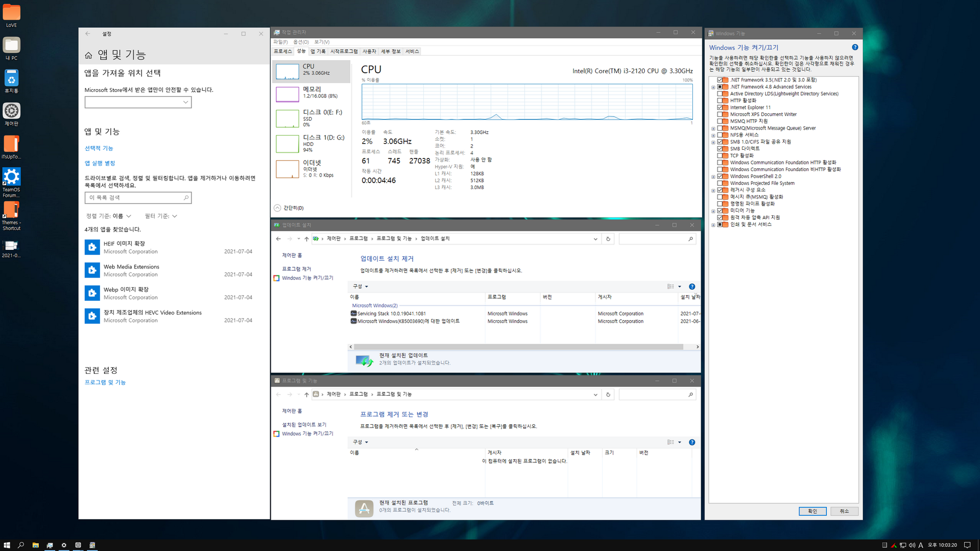The image size is (980, 551).
Task: Switch to the 서비스 tab in Task Manager
Action: (x=412, y=51)
